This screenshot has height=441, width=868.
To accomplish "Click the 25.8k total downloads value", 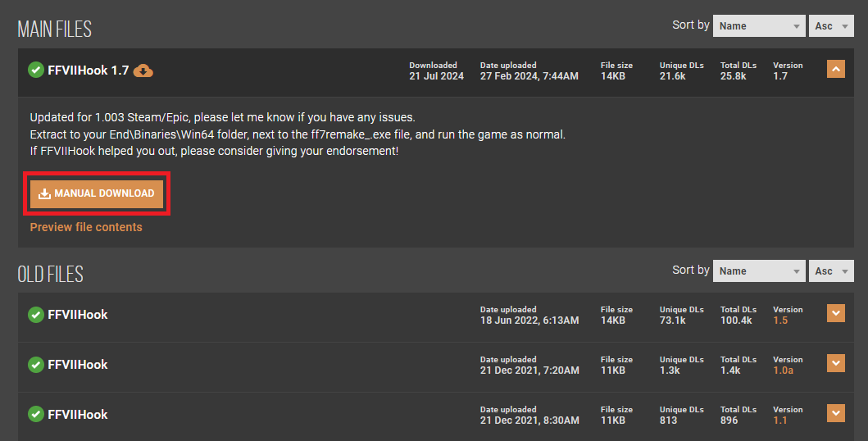I will coord(733,76).
